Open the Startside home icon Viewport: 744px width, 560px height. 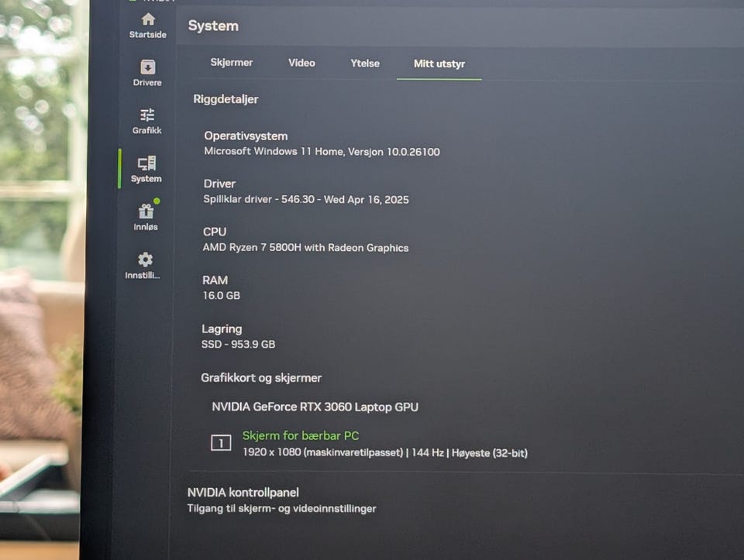[148, 19]
